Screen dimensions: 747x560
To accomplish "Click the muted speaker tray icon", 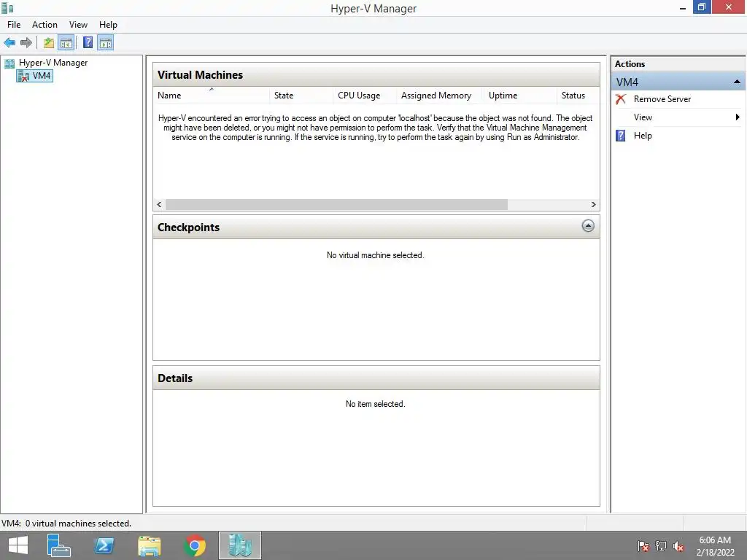I will [x=678, y=546].
